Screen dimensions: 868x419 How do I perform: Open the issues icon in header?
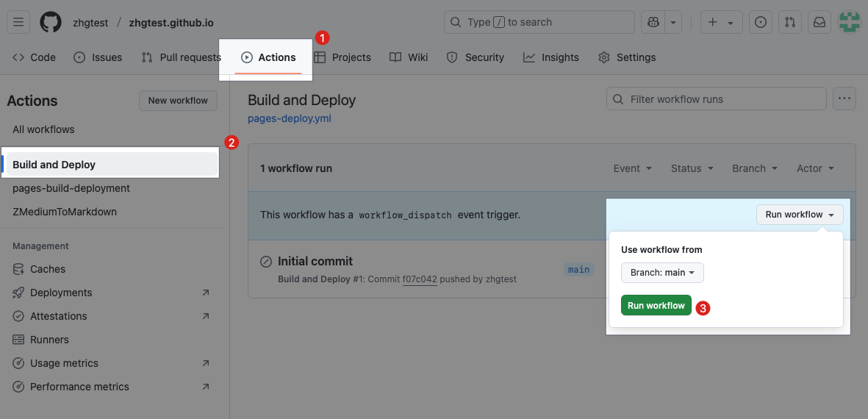(761, 22)
